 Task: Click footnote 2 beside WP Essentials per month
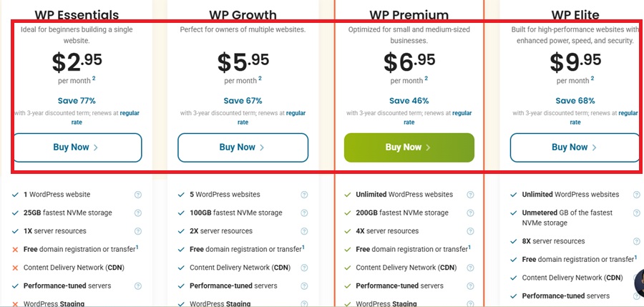[93, 79]
